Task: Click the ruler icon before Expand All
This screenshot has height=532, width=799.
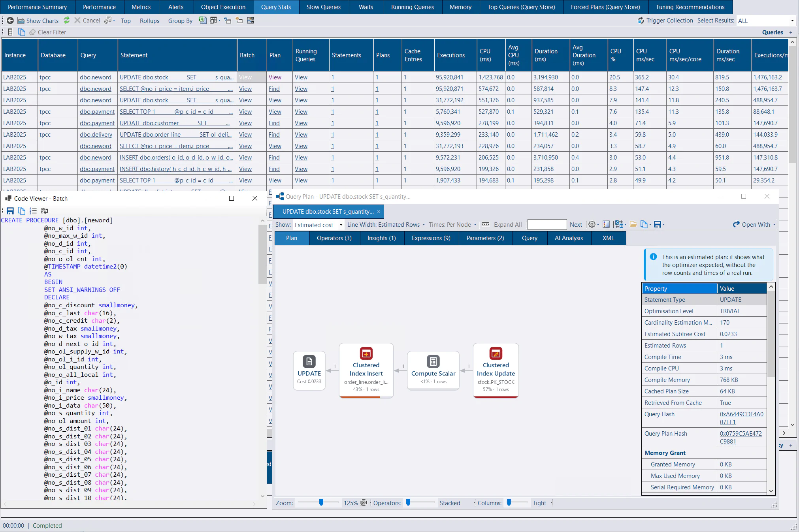Action: pos(486,224)
